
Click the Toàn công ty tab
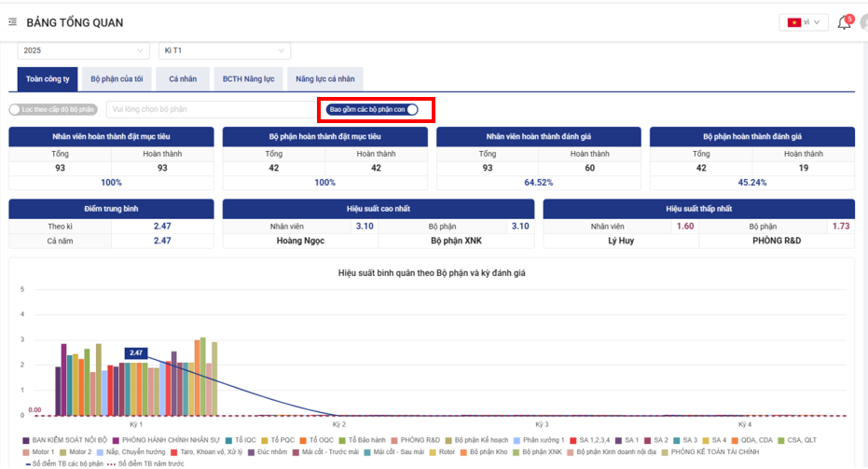[46, 79]
